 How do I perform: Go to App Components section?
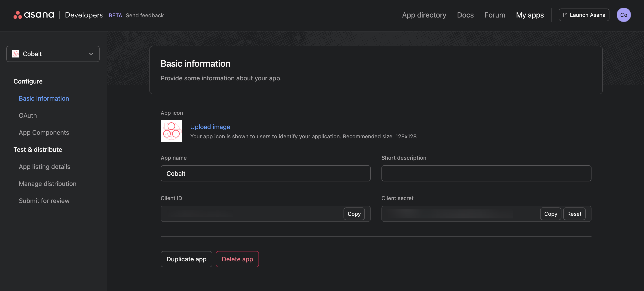44,132
